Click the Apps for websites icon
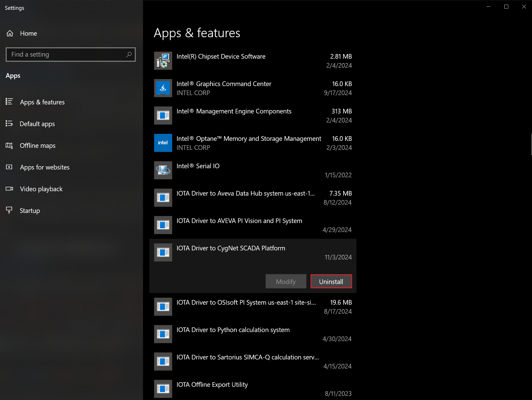 pyautogui.click(x=9, y=167)
